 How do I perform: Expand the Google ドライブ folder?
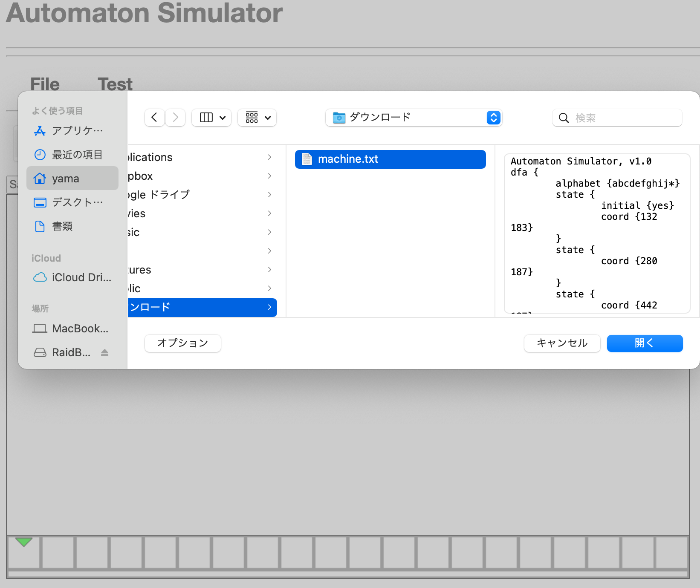(200, 195)
